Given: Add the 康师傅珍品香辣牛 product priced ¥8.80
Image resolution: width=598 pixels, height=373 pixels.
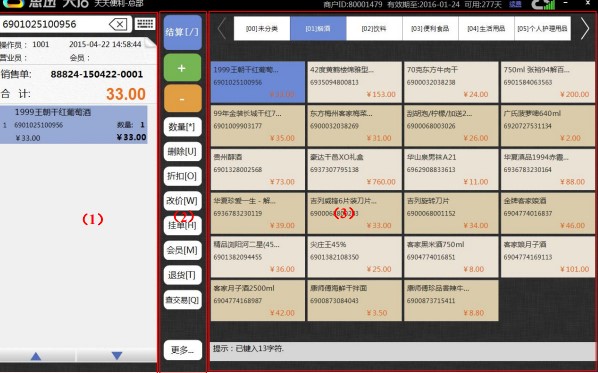Looking at the screenshot, I should tap(451, 301).
